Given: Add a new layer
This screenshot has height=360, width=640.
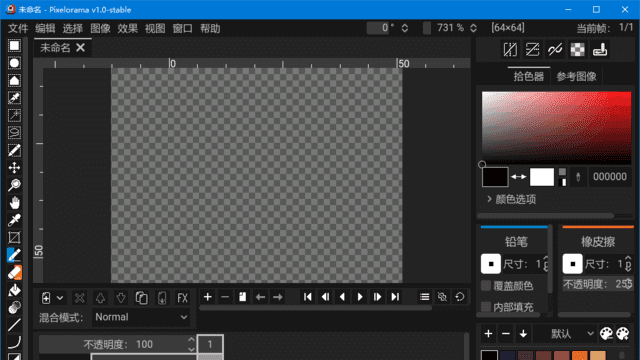Looking at the screenshot, I should click(46, 298).
